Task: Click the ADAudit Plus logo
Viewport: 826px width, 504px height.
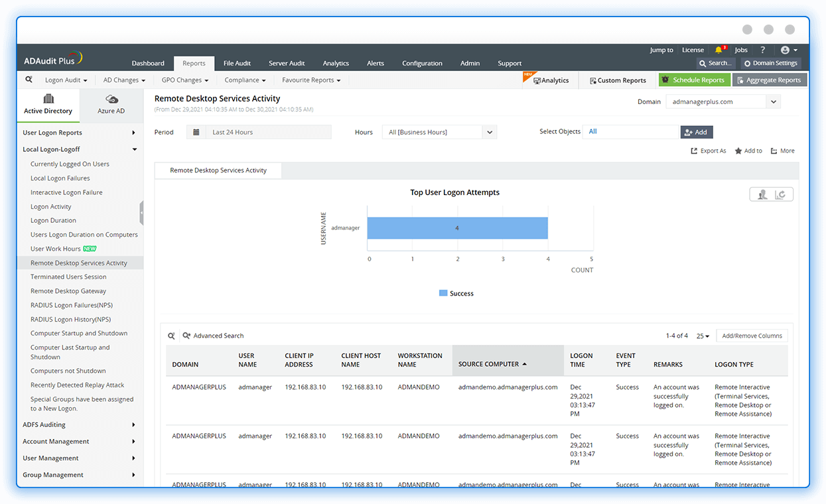Action: tap(53, 58)
